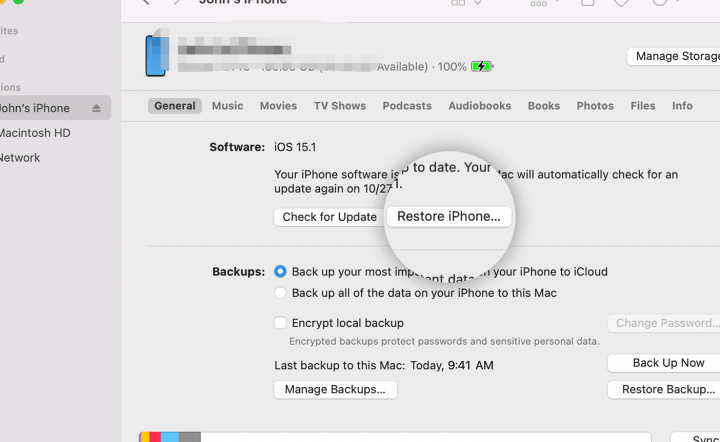Click Manage Backups... button
This screenshot has width=720, height=442.
(x=335, y=389)
